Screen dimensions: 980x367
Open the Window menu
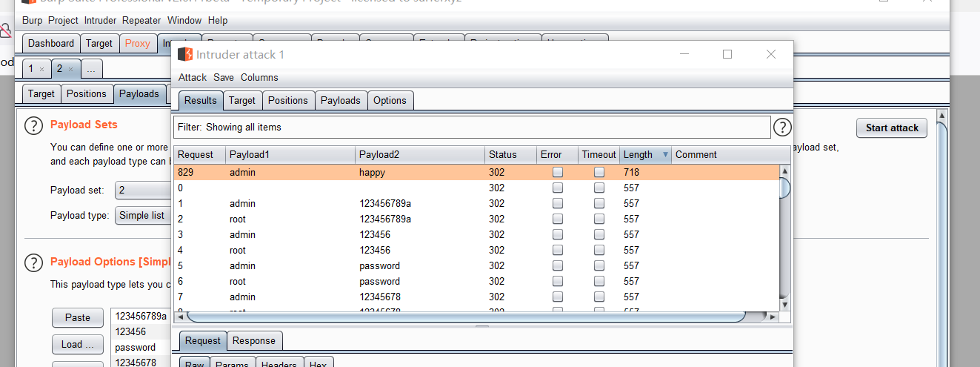(x=184, y=20)
